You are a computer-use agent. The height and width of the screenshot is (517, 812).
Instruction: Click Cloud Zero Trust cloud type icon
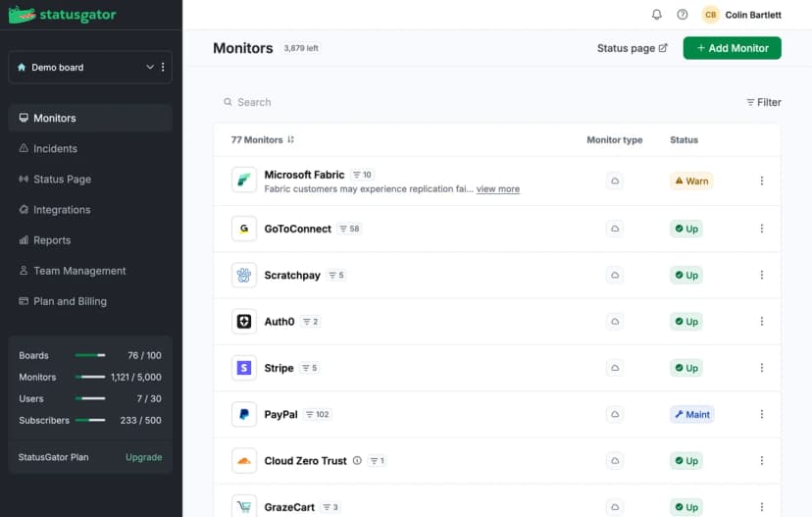[x=615, y=460]
